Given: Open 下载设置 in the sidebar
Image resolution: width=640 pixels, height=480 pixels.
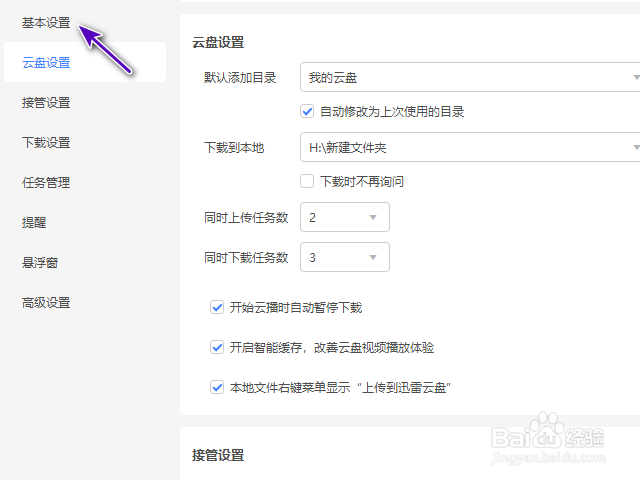Looking at the screenshot, I should (x=46, y=142).
